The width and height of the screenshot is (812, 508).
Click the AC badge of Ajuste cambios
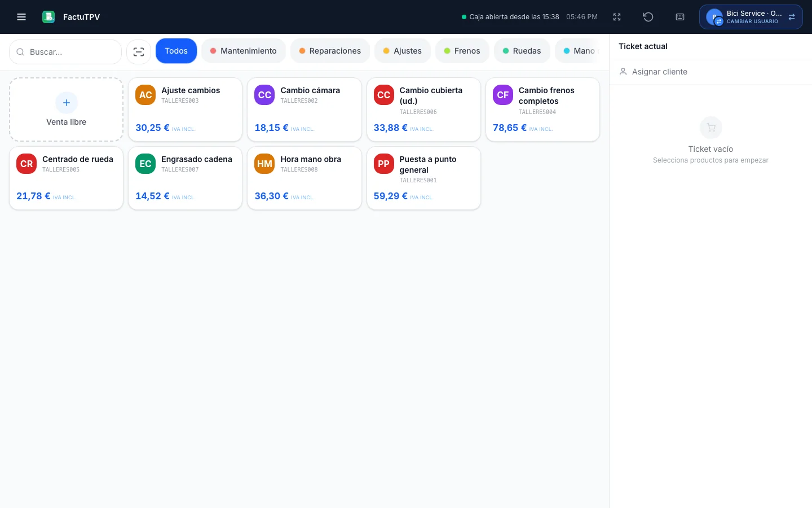pyautogui.click(x=145, y=95)
